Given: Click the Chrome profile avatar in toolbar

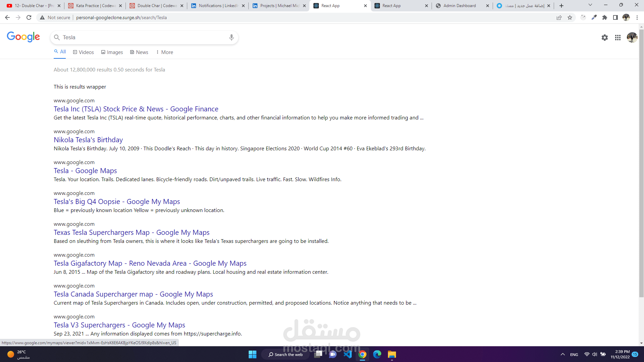Looking at the screenshot, I should click(626, 17).
